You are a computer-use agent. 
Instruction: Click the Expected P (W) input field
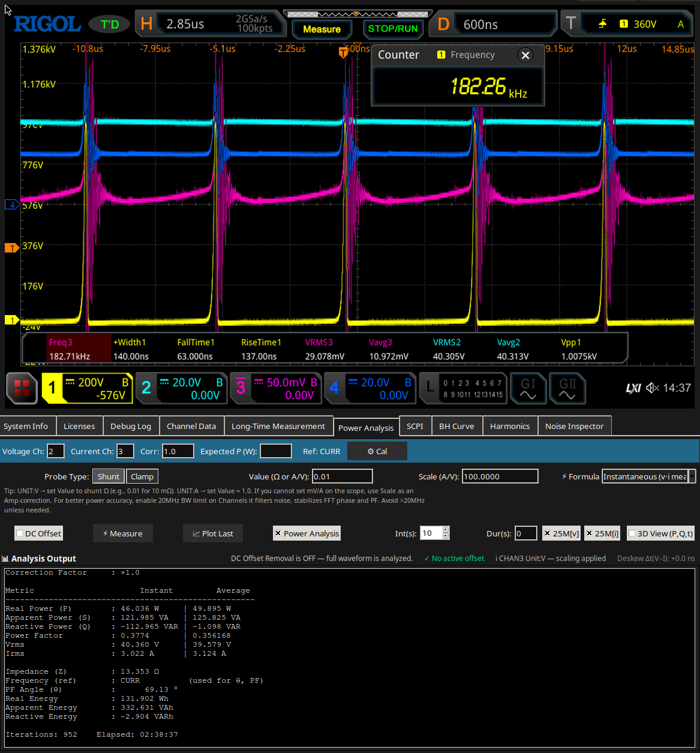[x=275, y=451]
